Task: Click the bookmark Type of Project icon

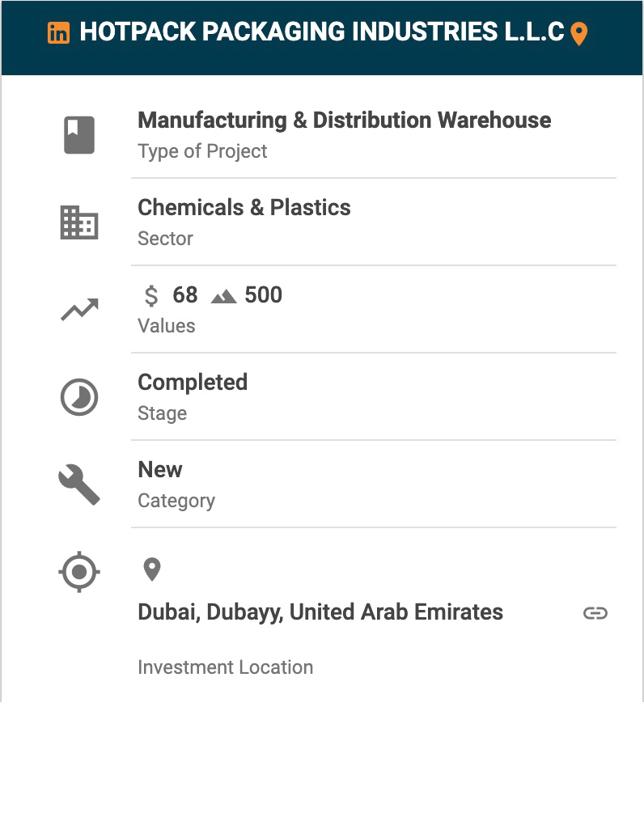Action: coord(79,135)
